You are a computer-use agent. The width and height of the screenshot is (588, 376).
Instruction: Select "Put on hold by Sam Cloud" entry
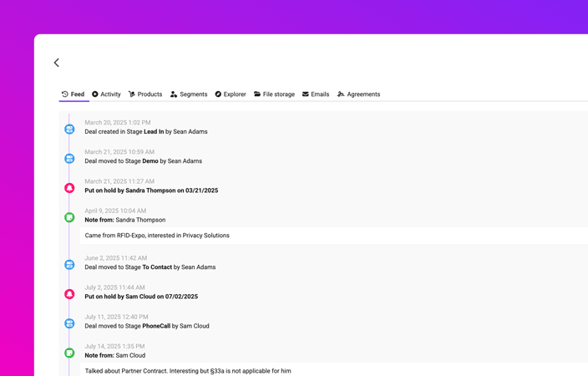141,297
